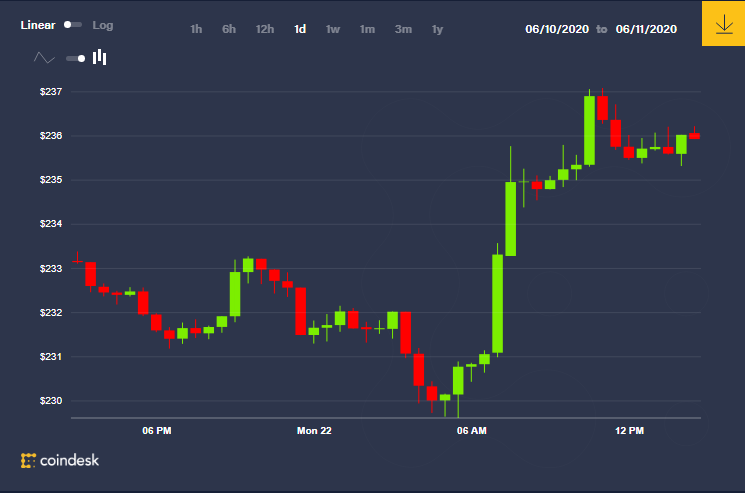Choose the Log scale label
This screenshot has height=493, width=745.
click(x=103, y=25)
